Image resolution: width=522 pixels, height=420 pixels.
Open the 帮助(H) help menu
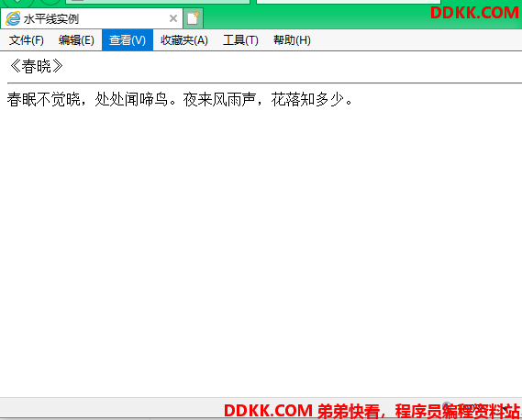292,40
